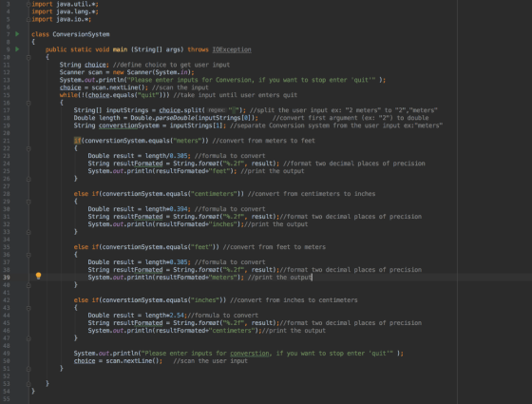
Task: Click the underlined IOException in throws clause
Action: coord(232,49)
